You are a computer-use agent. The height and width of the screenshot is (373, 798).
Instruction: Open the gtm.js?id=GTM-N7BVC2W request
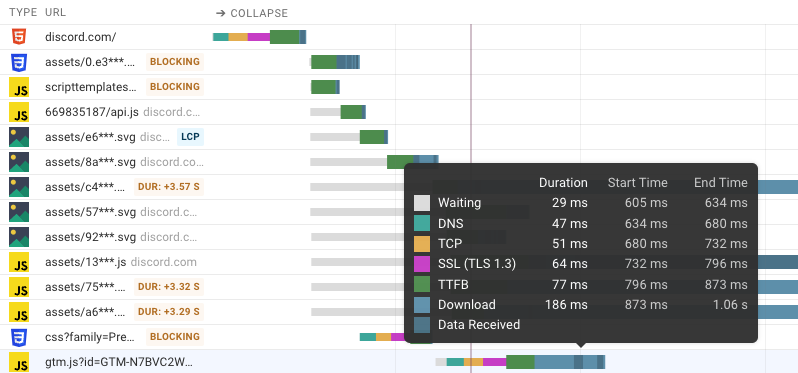(x=119, y=362)
